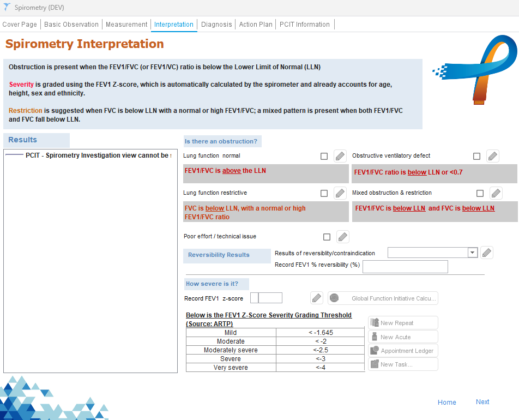Click pencil icon beside Poor effort / technical issue
Viewport: 519px width, 420px height.
342,237
